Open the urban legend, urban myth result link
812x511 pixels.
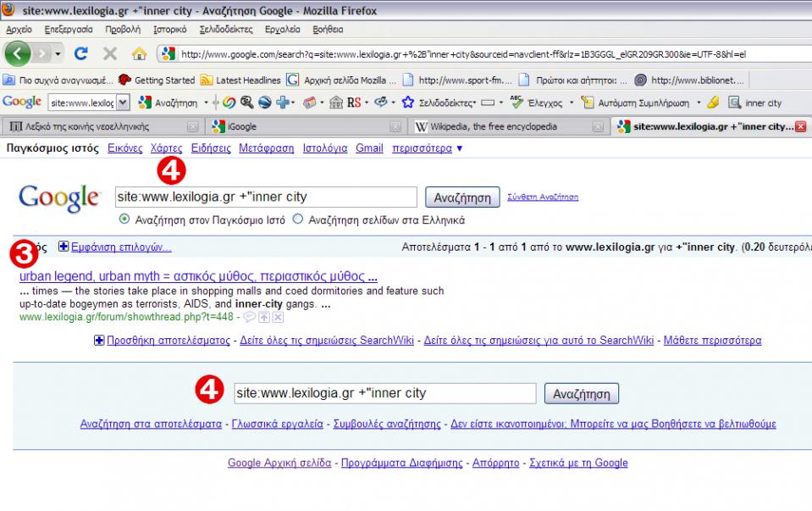(x=198, y=276)
